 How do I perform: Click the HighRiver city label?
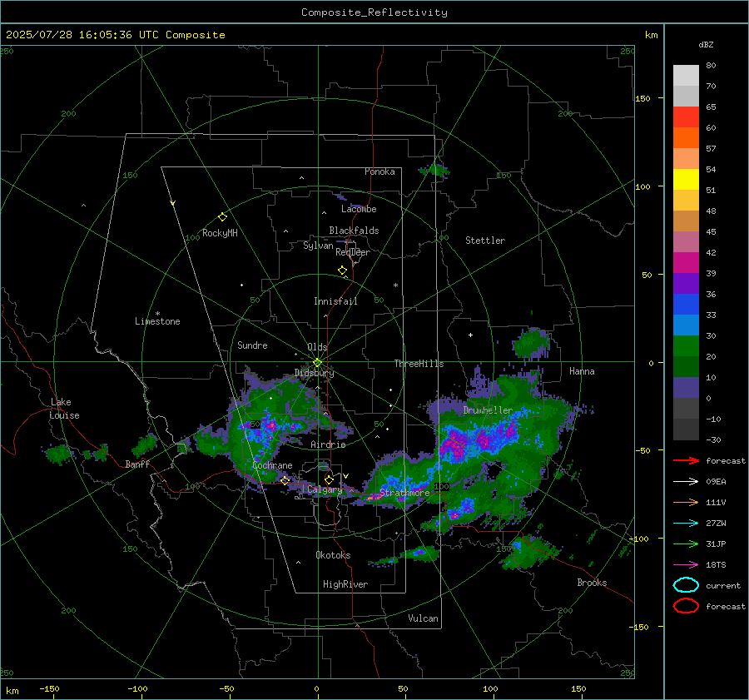[345, 584]
